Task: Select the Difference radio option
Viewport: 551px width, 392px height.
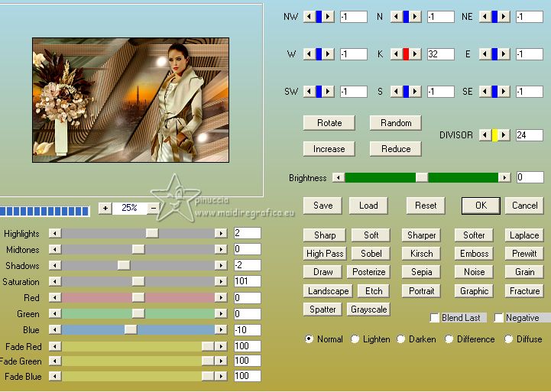Action: [x=449, y=339]
